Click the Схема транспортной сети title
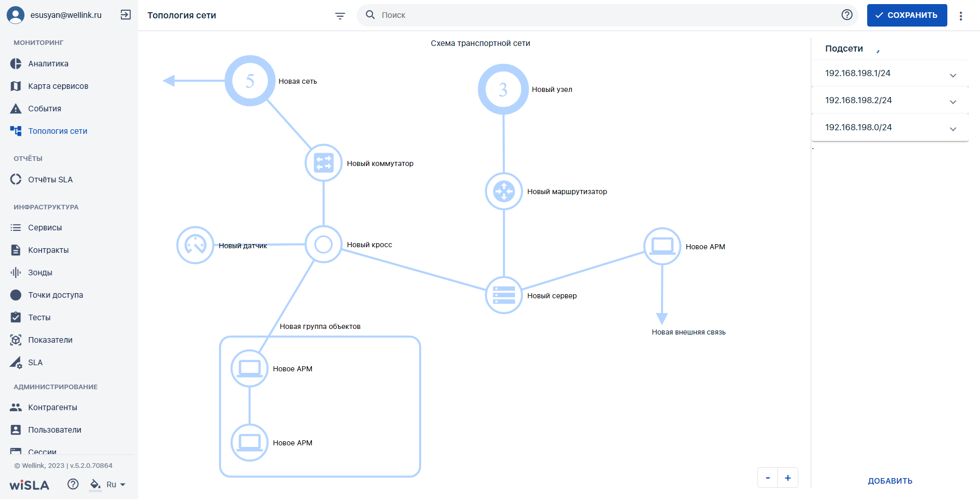Screen dimensions: 980x499 [x=480, y=43]
